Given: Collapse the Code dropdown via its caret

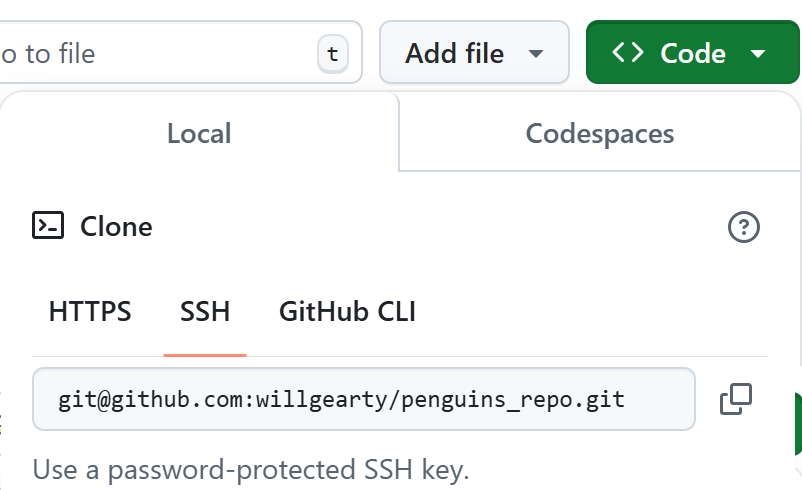Looking at the screenshot, I should click(758, 53).
